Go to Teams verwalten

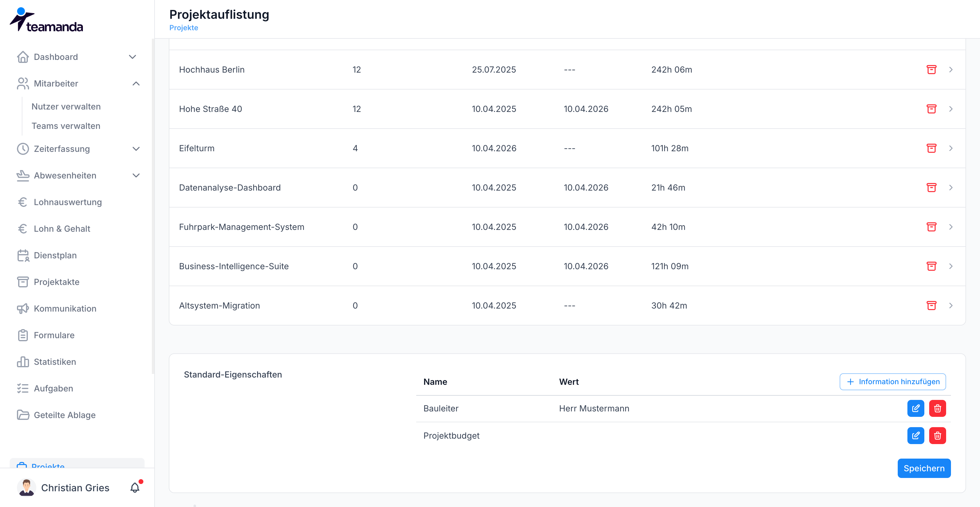(x=66, y=126)
